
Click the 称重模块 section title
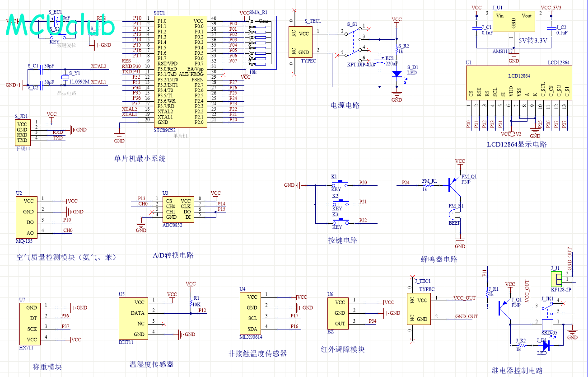(47, 367)
